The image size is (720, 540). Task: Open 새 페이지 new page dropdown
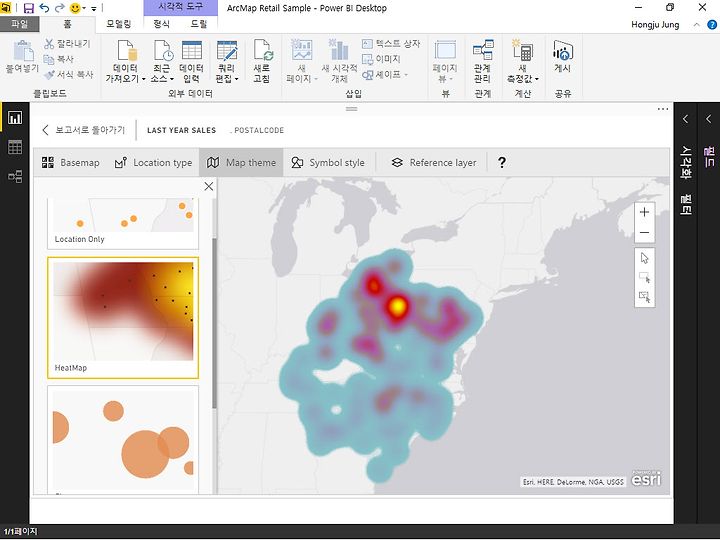click(x=302, y=61)
